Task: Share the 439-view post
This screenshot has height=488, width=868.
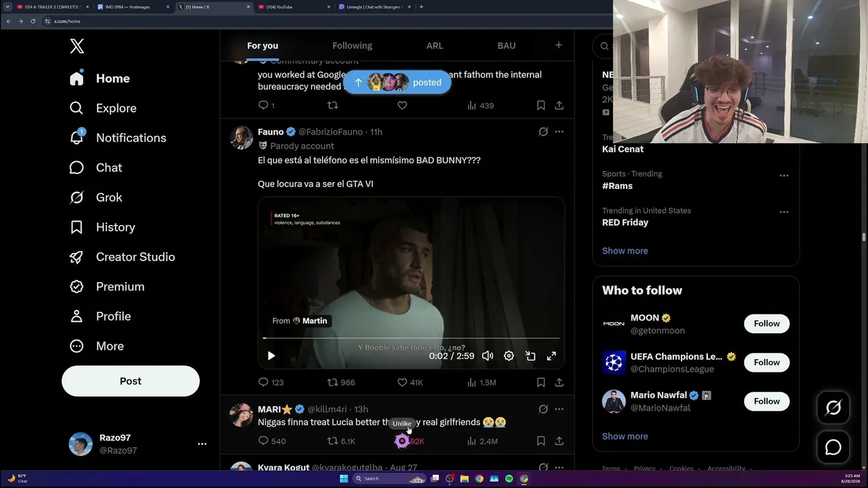Action: coord(559,106)
